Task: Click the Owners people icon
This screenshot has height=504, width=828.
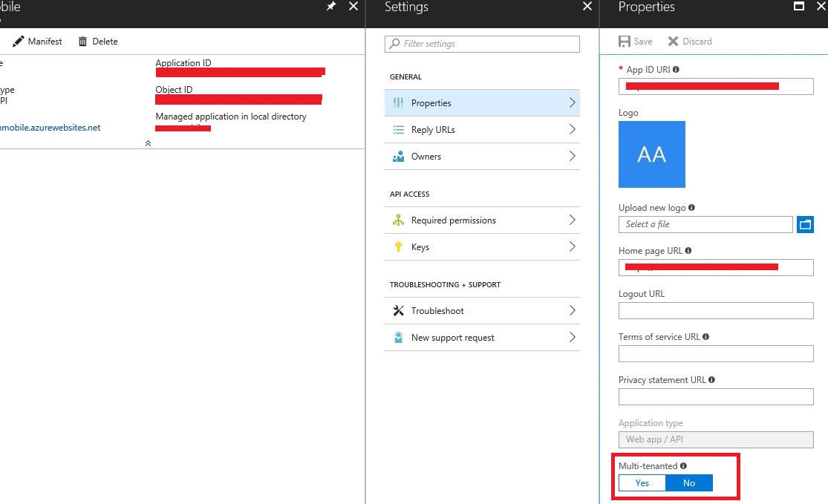Action: (x=398, y=156)
